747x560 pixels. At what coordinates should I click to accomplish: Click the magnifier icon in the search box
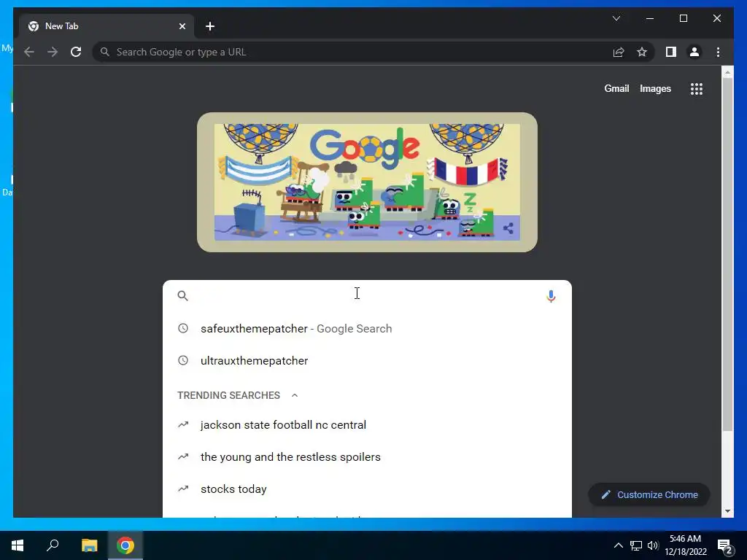point(182,296)
